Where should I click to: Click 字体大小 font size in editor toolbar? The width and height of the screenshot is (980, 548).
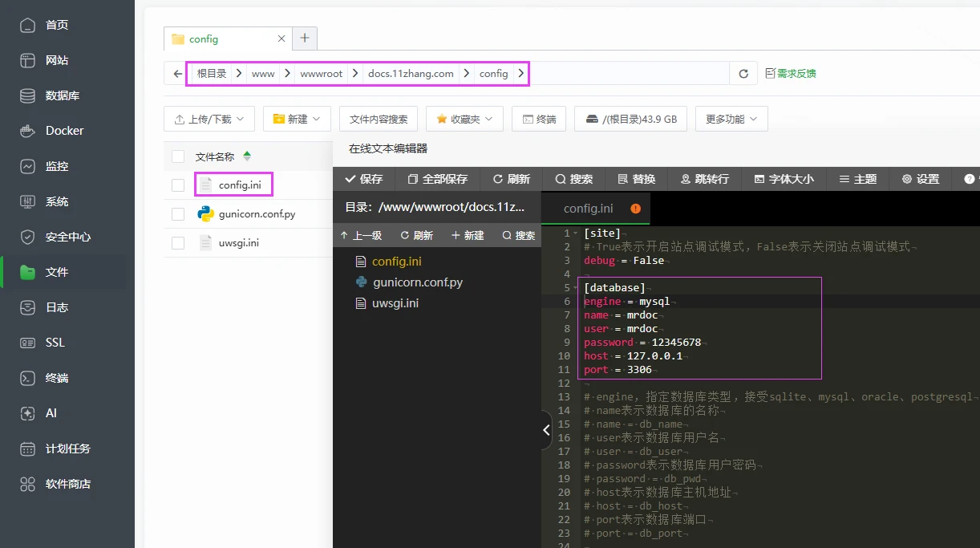(784, 179)
